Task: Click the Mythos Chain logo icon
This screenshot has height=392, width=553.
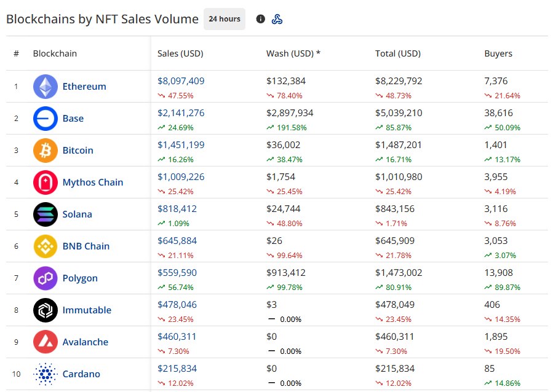Action: [45, 182]
